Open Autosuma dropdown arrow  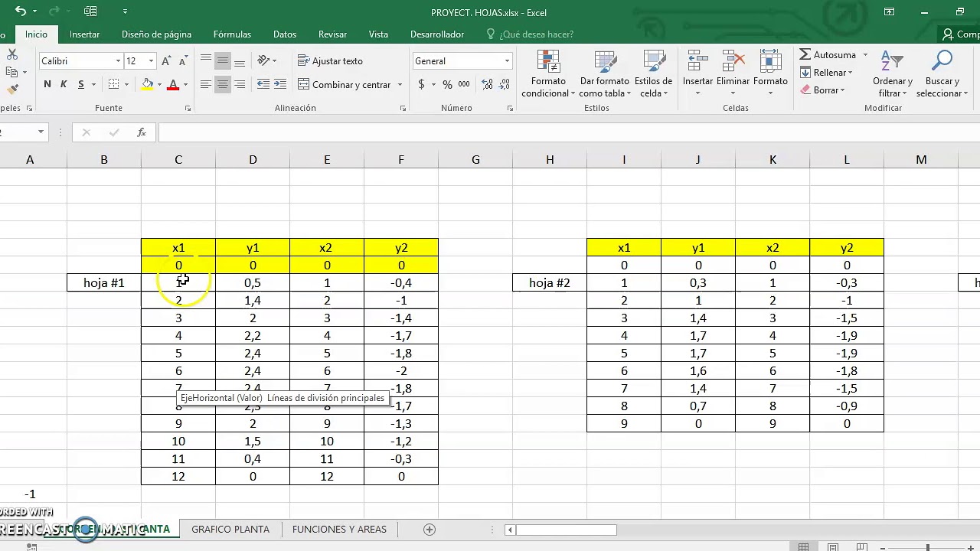pyautogui.click(x=865, y=55)
